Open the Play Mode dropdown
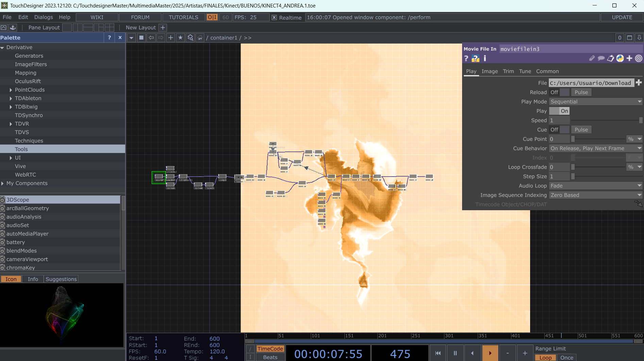Image resolution: width=644 pixels, height=361 pixels. (x=596, y=102)
